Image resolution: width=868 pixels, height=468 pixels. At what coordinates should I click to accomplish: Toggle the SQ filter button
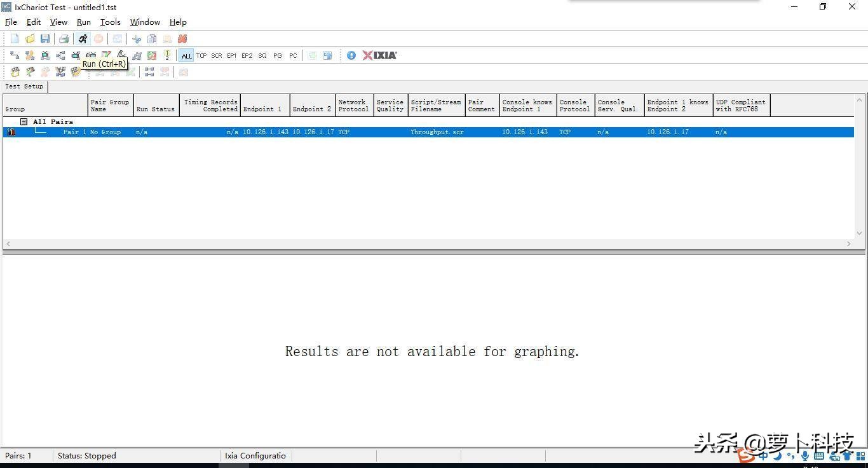262,55
